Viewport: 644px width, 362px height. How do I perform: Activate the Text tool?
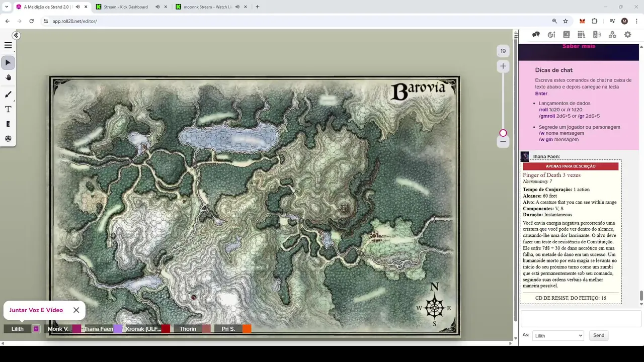point(8,109)
